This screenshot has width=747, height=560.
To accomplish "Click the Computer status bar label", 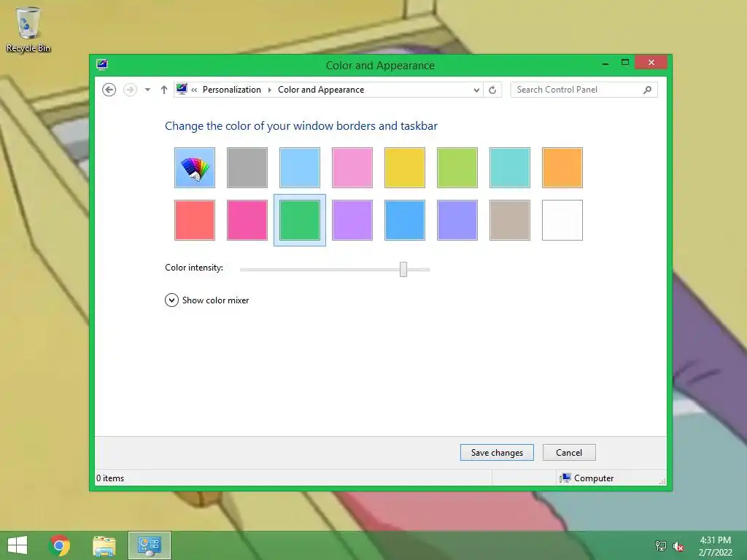I will (594, 478).
